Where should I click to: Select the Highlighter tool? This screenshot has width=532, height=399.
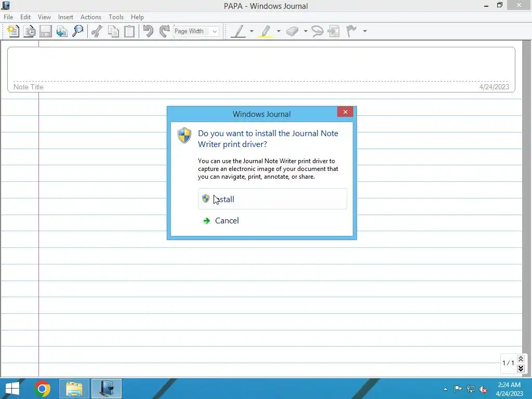[x=265, y=31]
